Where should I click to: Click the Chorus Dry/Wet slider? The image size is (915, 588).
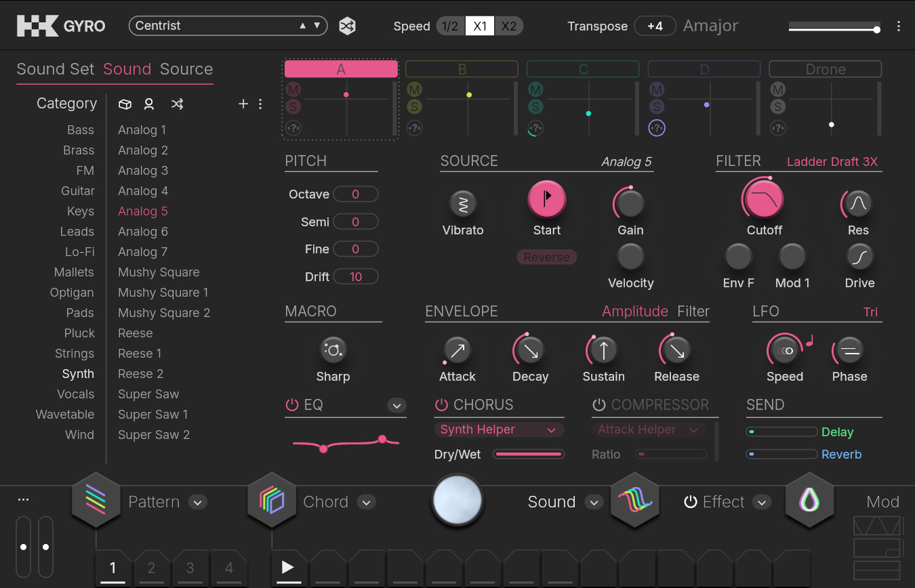pos(529,454)
